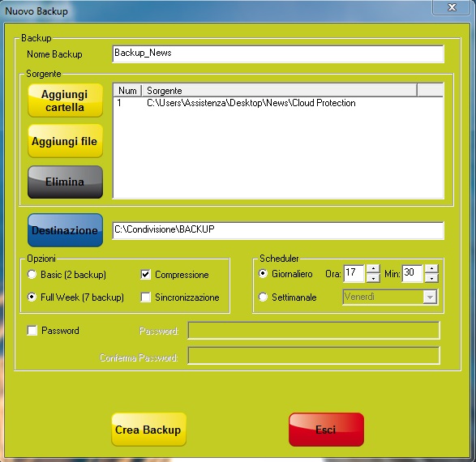Select the Basic (2 backup) option

(x=32, y=275)
